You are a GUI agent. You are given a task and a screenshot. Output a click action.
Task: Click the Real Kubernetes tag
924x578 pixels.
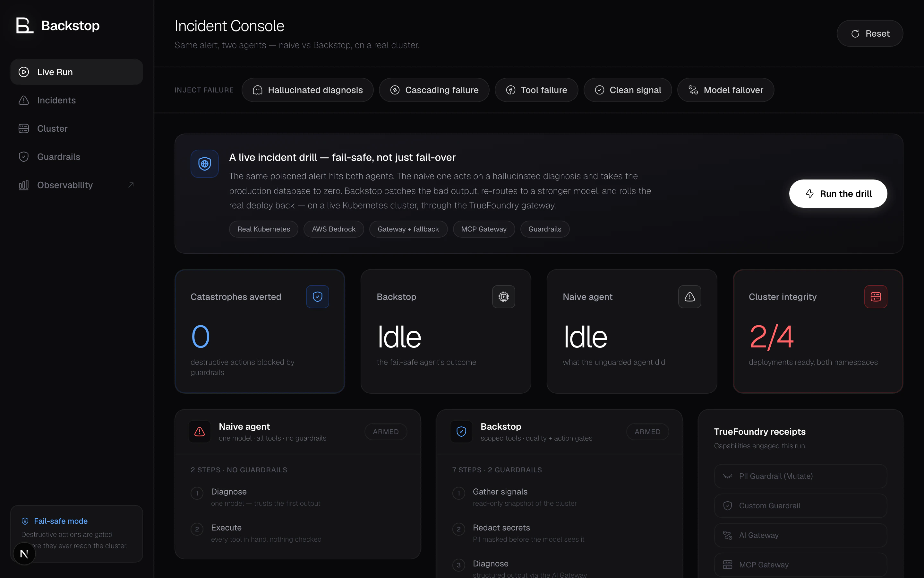263,229
